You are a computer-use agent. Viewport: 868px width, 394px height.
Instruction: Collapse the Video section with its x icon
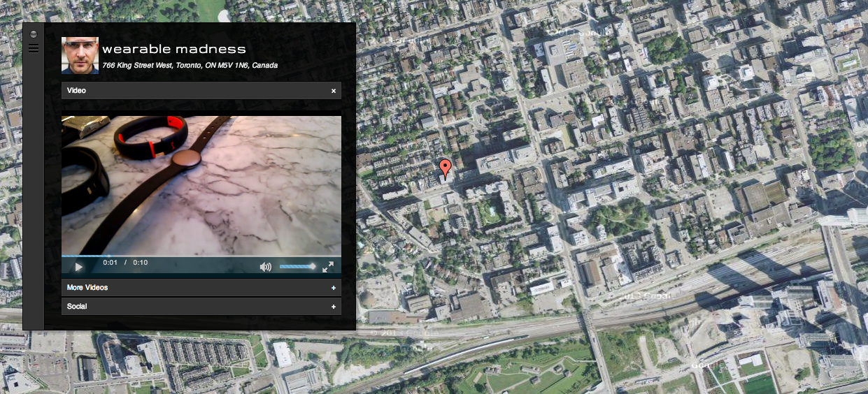pos(334,91)
